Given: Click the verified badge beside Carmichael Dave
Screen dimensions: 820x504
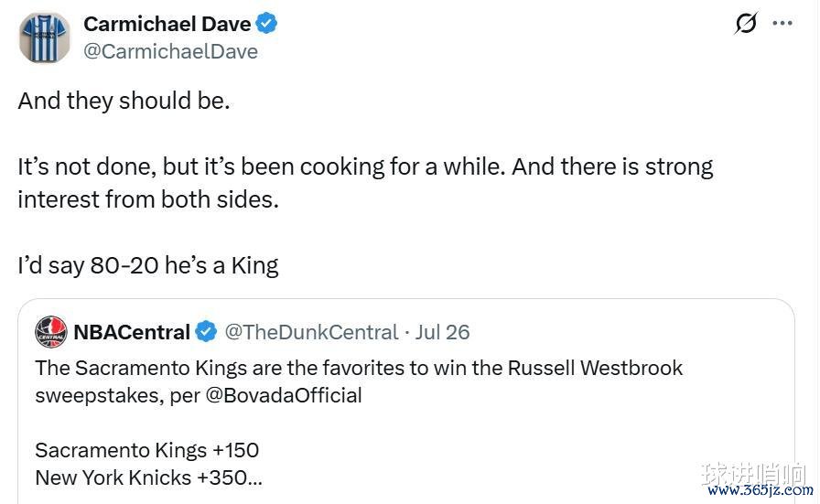Looking at the screenshot, I should (266, 24).
